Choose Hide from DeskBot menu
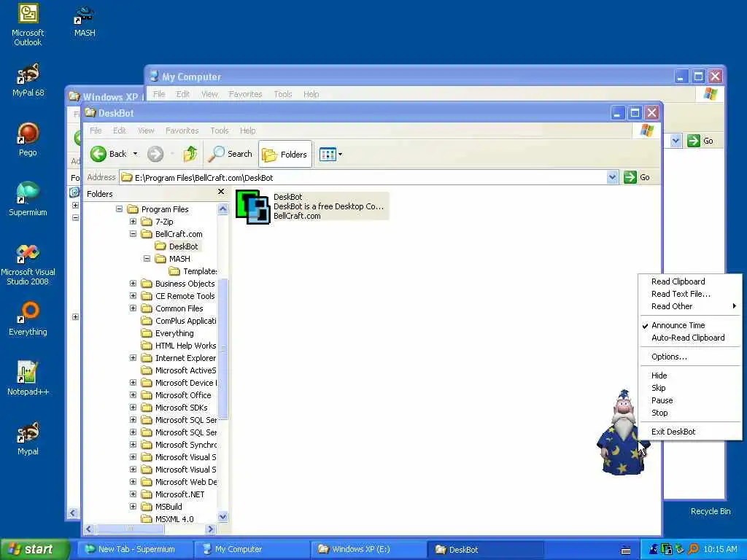747x560 pixels. click(x=690, y=376)
